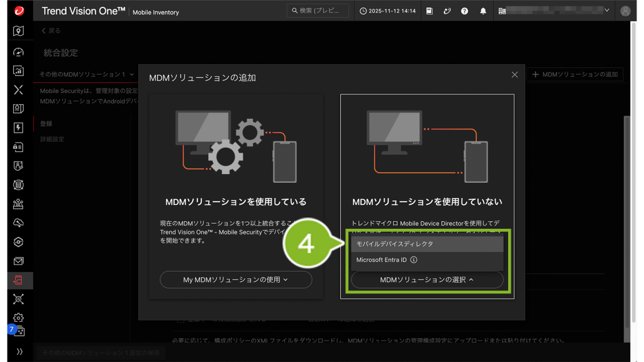This screenshot has width=644, height=362.
Task: Close the MDMソリューションの追加 dialog
Action: 514,75
